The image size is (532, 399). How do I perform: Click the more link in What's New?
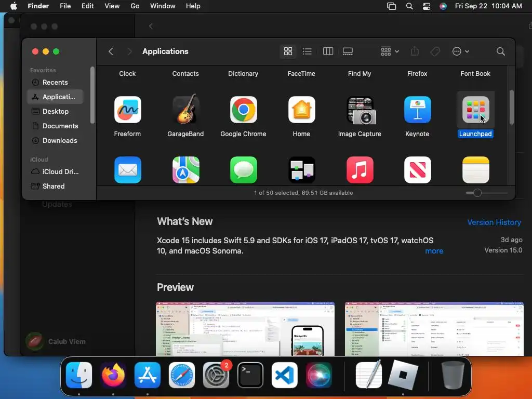[x=434, y=251]
